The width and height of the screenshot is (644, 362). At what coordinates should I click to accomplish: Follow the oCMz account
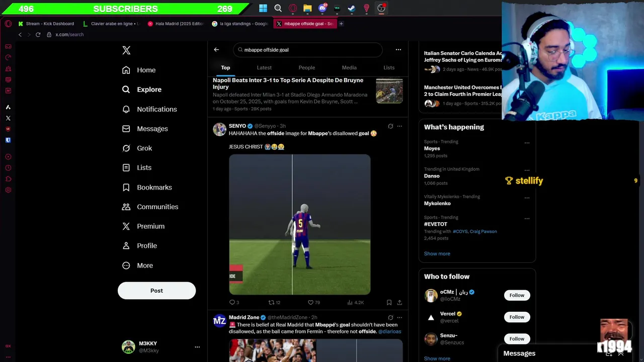pos(517,295)
